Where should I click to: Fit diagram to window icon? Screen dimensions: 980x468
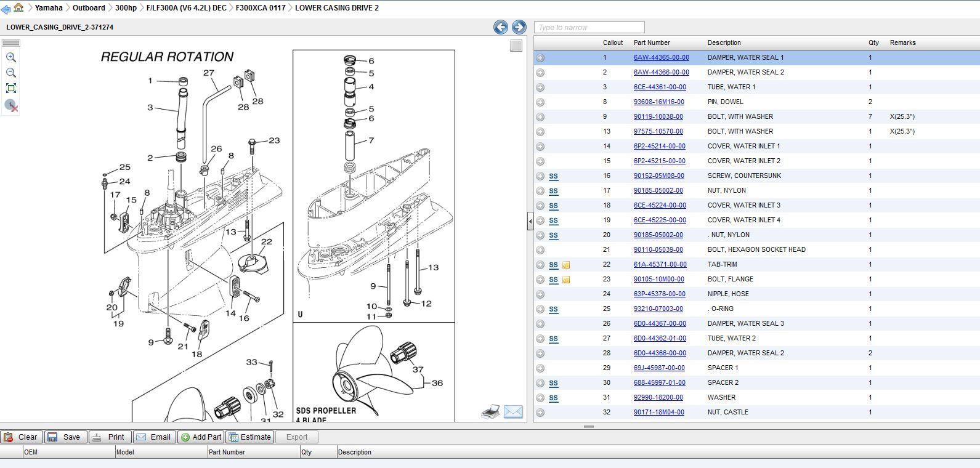[x=11, y=88]
